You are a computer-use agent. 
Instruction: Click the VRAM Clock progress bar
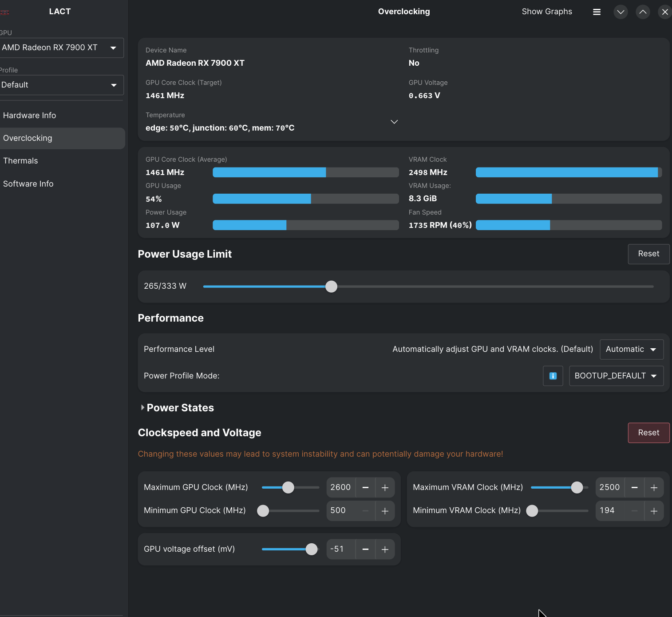(569, 172)
